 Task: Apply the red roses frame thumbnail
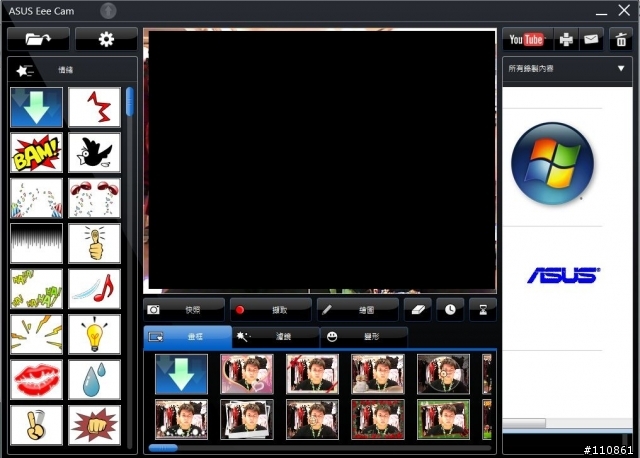[378, 420]
